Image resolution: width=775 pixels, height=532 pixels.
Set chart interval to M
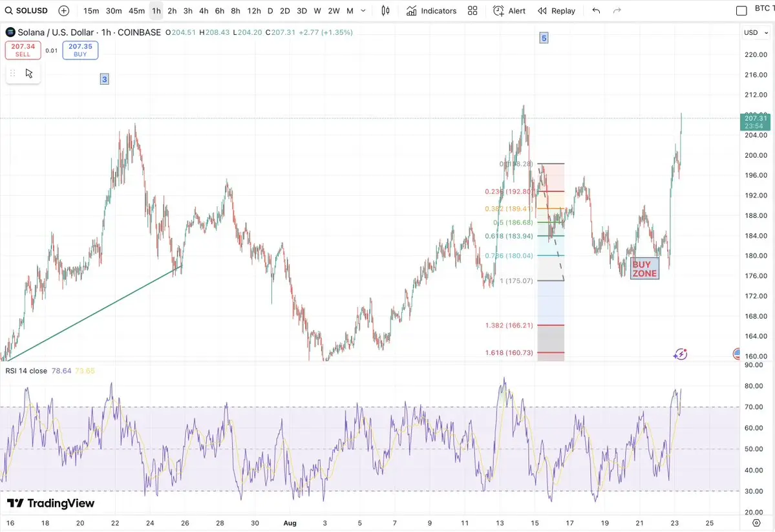(350, 10)
